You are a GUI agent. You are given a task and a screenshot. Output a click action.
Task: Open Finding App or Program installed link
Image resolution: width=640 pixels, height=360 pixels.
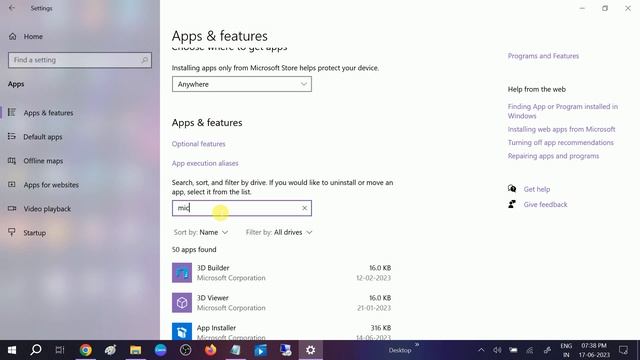563,111
